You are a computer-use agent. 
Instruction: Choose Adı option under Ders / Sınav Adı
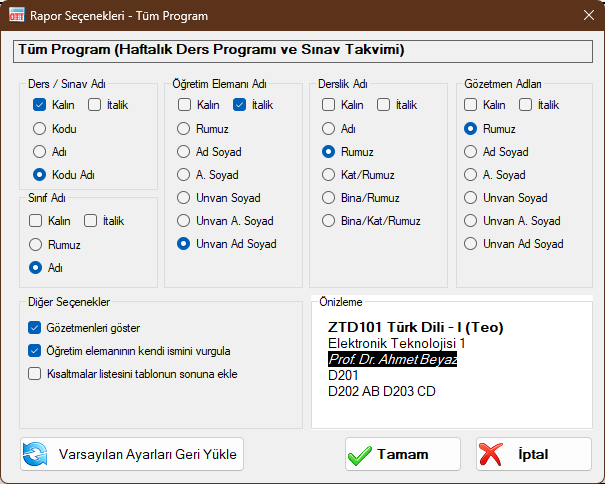click(x=39, y=151)
